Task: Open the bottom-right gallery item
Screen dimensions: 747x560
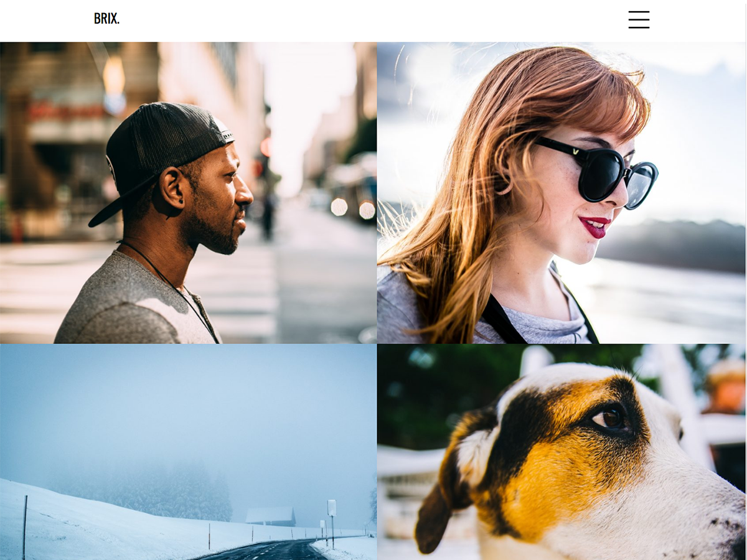Action: [560, 454]
